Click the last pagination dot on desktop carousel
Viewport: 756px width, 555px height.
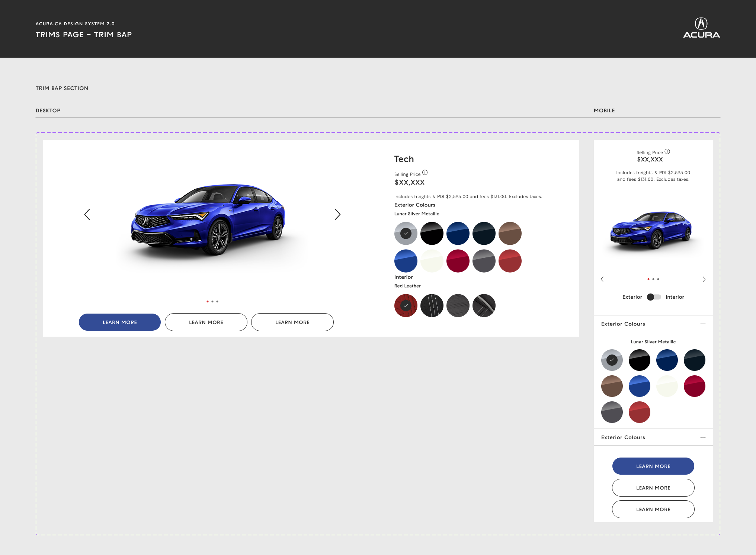click(x=217, y=301)
